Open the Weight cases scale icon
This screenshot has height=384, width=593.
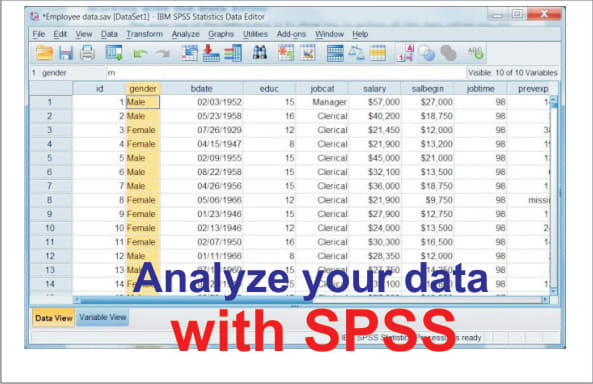[356, 53]
